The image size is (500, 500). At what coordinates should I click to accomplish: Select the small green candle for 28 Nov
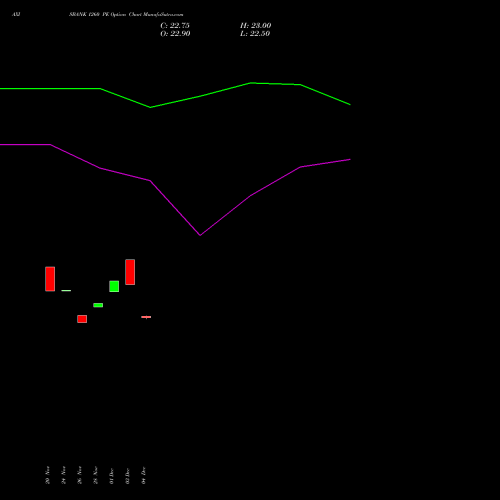98,305
